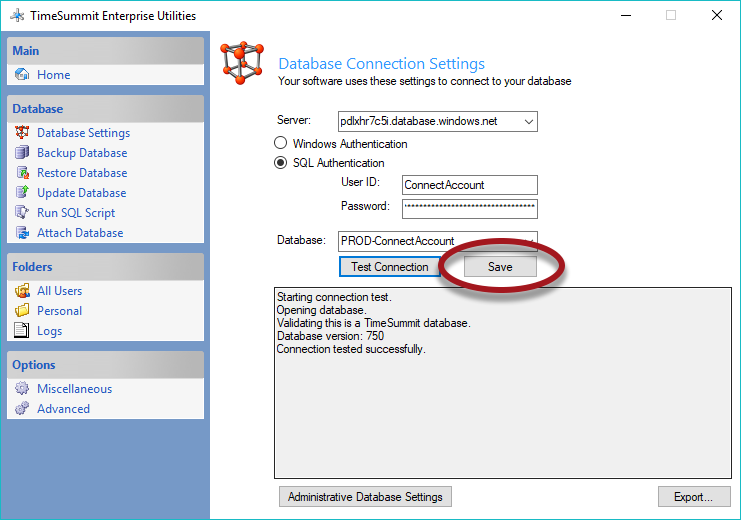This screenshot has height=520, width=741.
Task: Expand the Server dropdown arrow
Action: (529, 121)
